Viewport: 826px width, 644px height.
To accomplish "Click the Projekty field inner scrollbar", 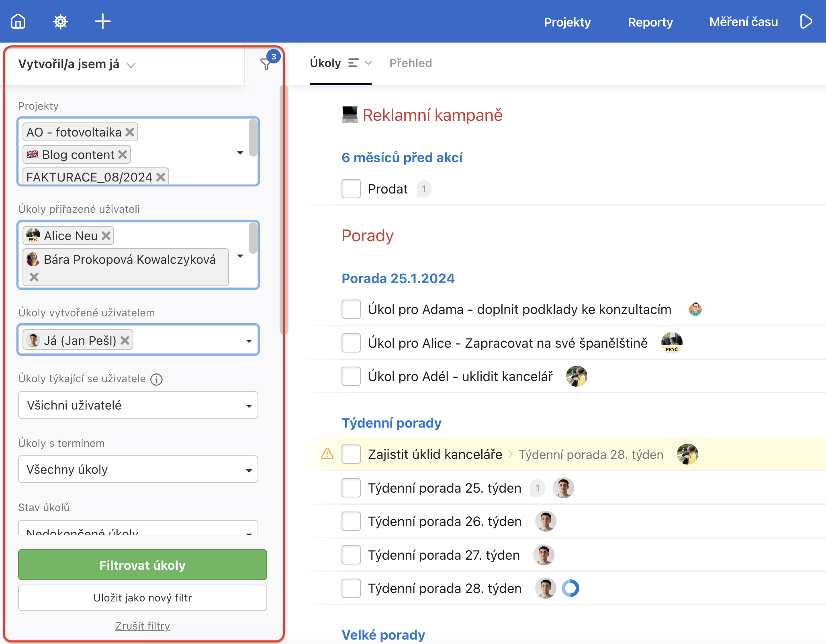I will 253,138.
